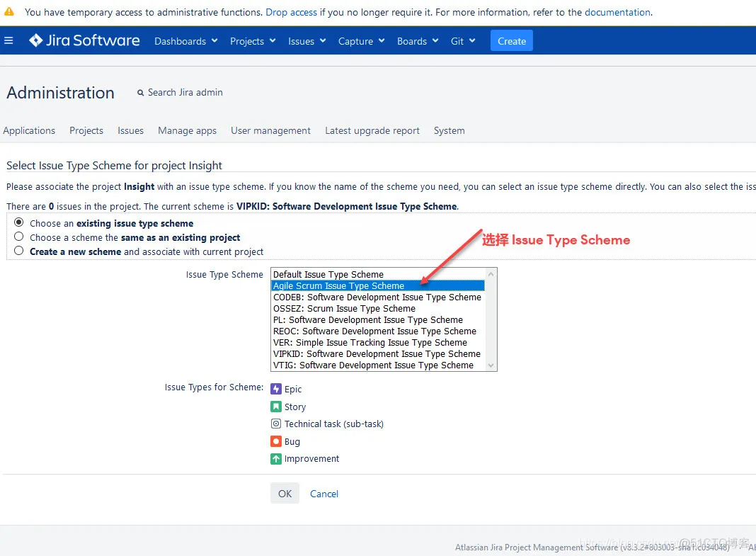Expand the Projects dropdown in top nav
Image resolution: width=756 pixels, height=556 pixels.
[253, 41]
